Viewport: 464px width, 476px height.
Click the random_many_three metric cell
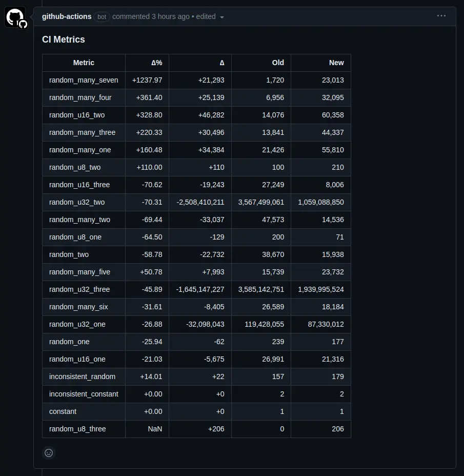[84, 132]
